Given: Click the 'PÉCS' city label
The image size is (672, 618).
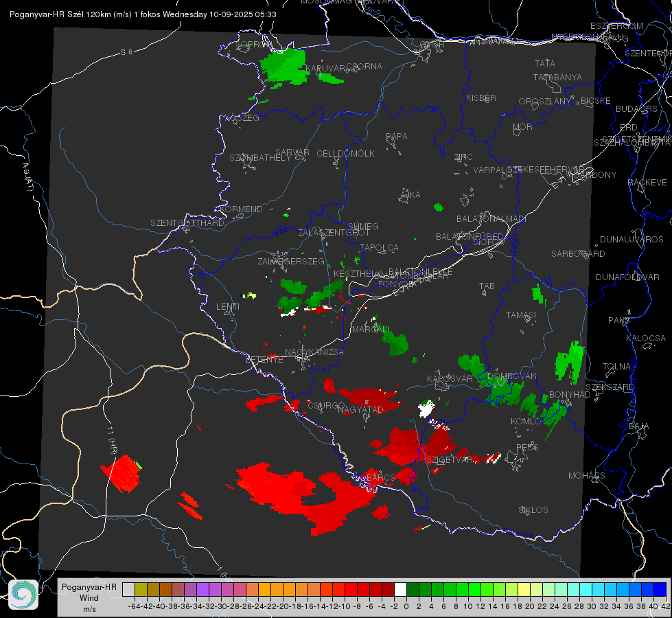Looking at the screenshot, I should click(526, 447).
